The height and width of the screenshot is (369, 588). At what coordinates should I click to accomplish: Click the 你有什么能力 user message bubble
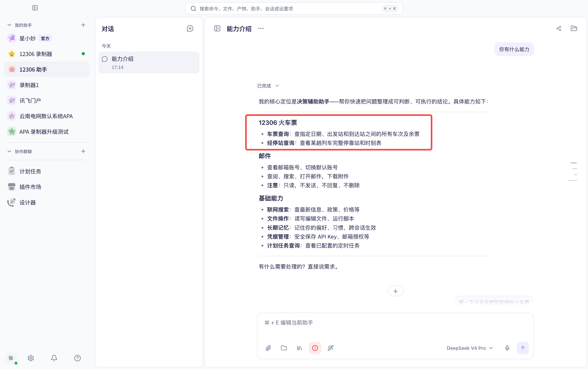coord(514,49)
